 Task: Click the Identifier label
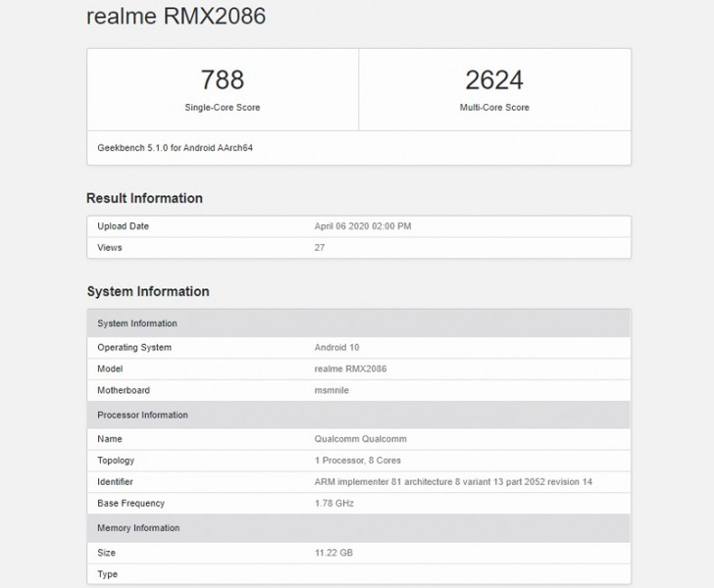[x=115, y=481]
